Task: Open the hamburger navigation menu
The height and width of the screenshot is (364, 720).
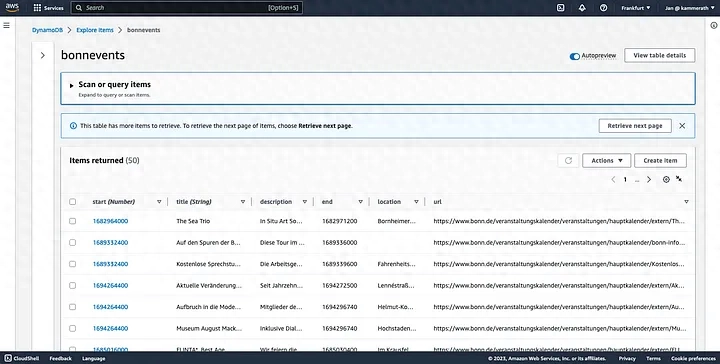Action: [x=6, y=25]
